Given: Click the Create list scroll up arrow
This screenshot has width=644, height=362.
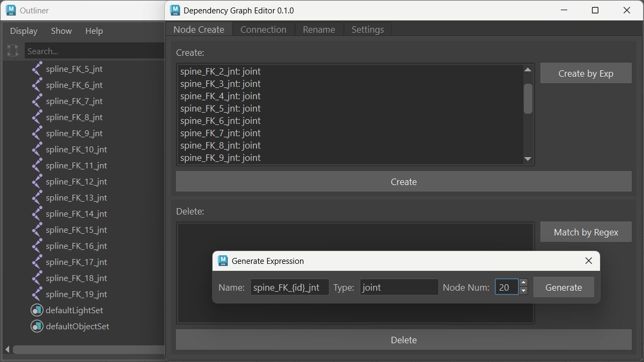Looking at the screenshot, I should [528, 70].
